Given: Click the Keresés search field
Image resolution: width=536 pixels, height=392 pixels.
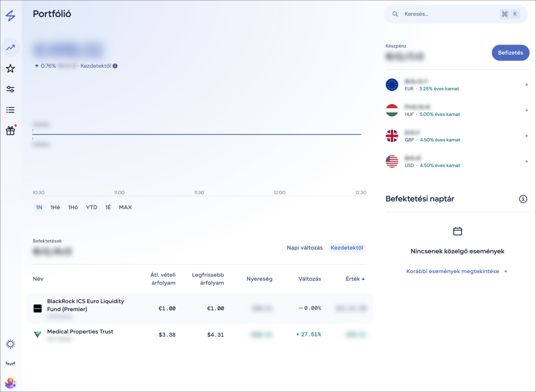Looking at the screenshot, I should pyautogui.click(x=450, y=14).
